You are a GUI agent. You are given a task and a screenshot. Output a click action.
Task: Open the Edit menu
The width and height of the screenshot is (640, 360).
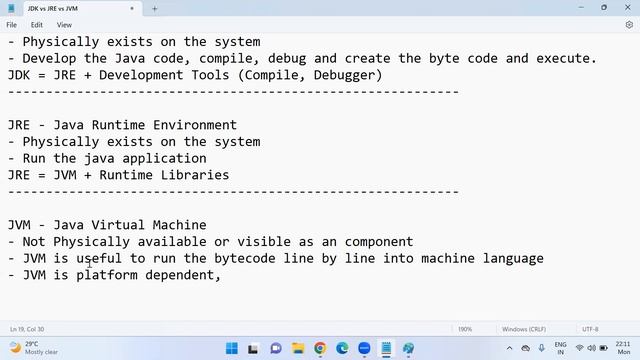tap(37, 25)
